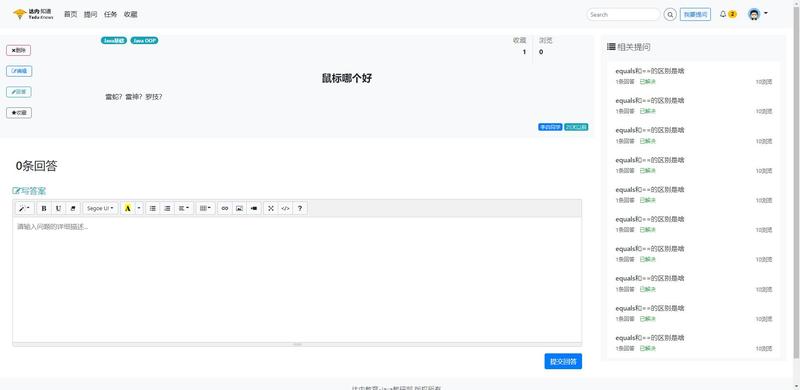The image size is (800, 390).
Task: Click the Video insert icon
Action: pos(254,208)
